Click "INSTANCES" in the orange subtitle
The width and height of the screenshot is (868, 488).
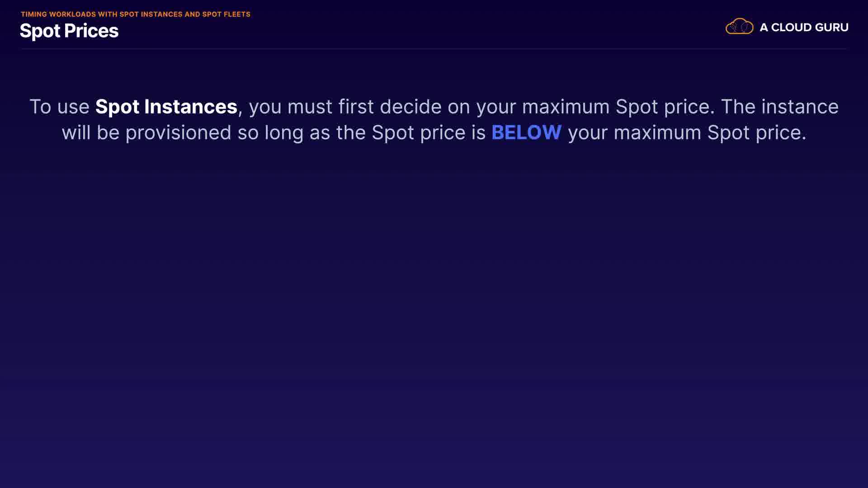pos(161,14)
